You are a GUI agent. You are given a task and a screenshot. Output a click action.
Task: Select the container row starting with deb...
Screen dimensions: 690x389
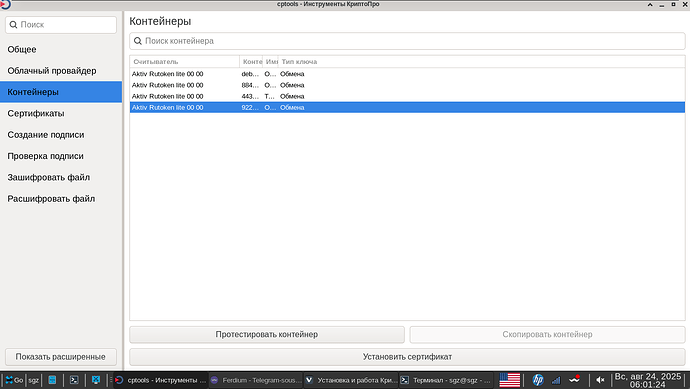click(407, 74)
